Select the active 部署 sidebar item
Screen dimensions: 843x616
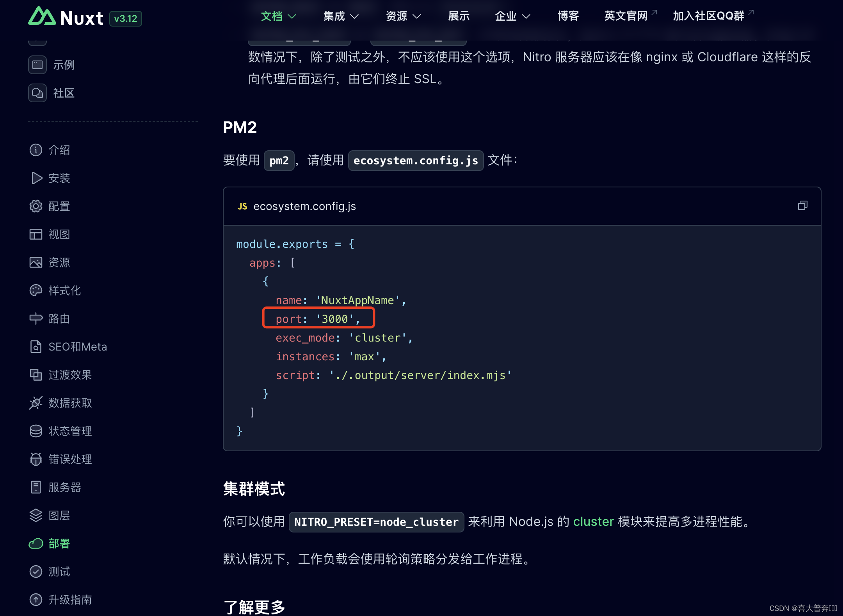coord(59,543)
